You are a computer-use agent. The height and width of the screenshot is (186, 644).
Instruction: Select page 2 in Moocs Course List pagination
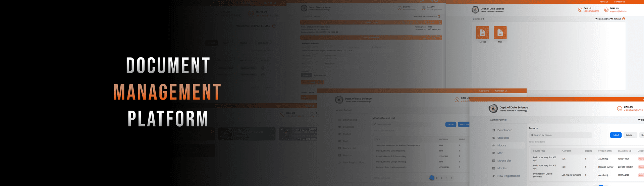437,178
